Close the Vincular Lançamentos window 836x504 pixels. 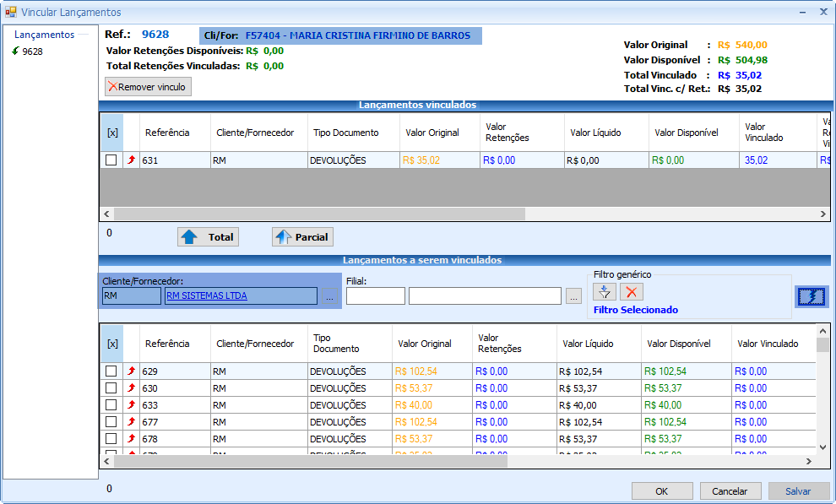tap(823, 12)
